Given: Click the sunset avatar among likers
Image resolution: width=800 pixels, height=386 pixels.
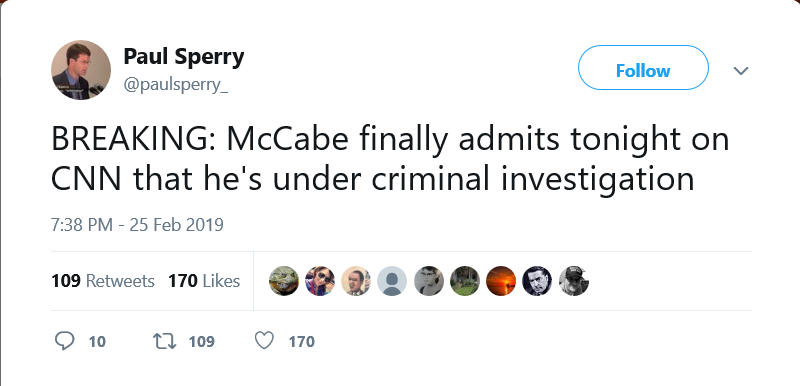Looking at the screenshot, I should (501, 281).
